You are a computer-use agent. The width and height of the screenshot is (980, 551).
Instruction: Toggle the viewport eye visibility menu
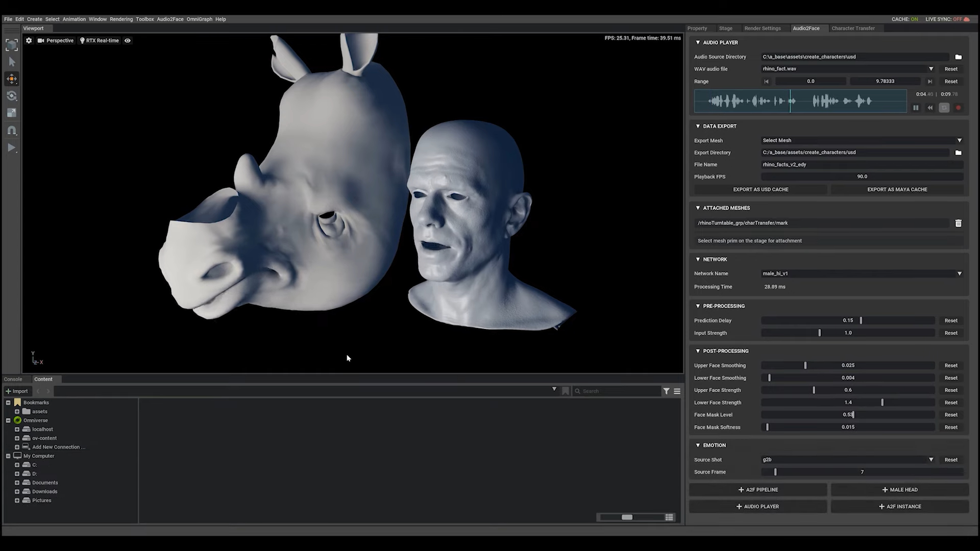(128, 40)
